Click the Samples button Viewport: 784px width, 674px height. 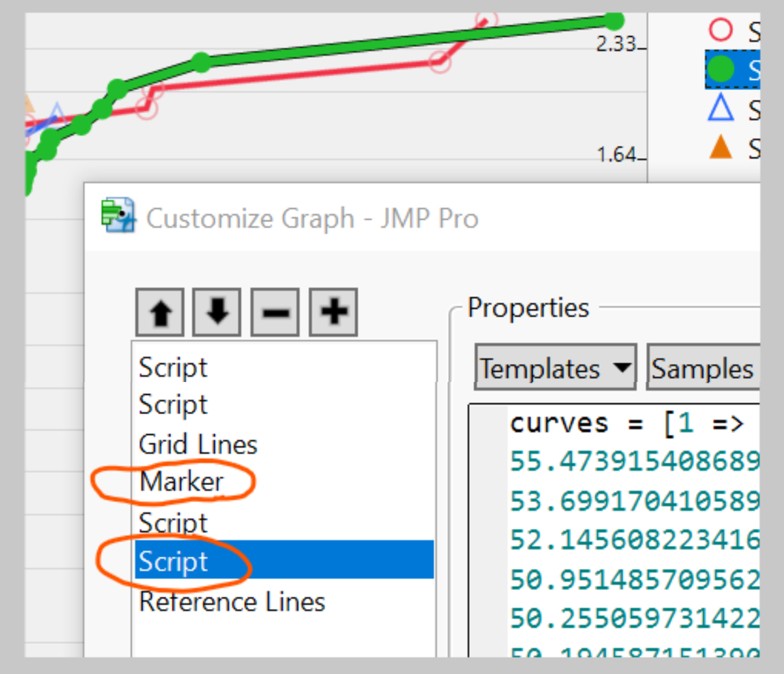704,367
